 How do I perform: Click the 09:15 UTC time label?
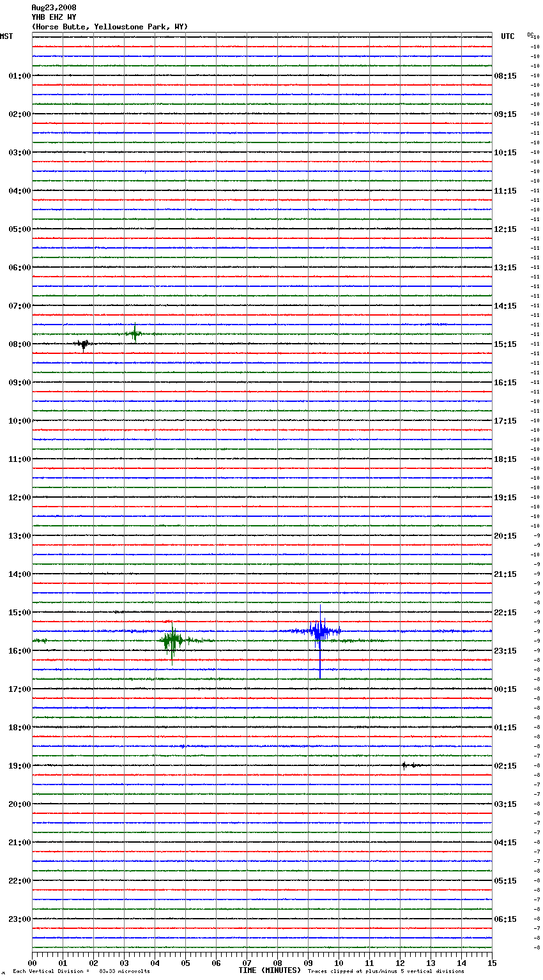click(x=505, y=114)
